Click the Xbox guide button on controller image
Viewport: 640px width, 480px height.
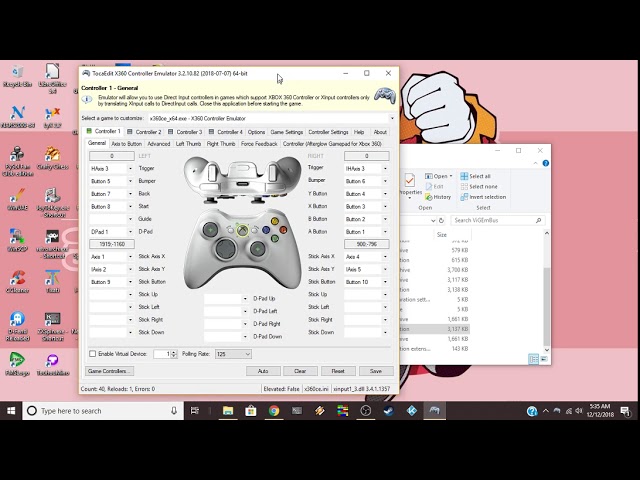(243, 229)
